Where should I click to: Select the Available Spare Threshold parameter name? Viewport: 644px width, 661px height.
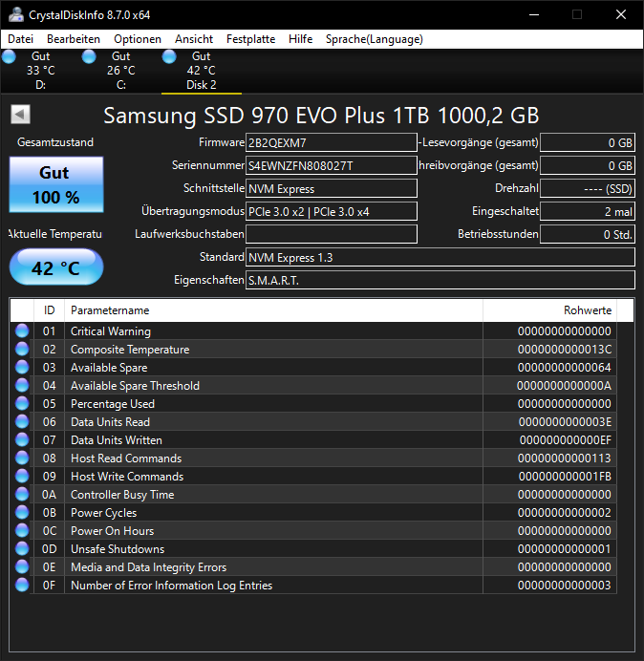point(135,386)
